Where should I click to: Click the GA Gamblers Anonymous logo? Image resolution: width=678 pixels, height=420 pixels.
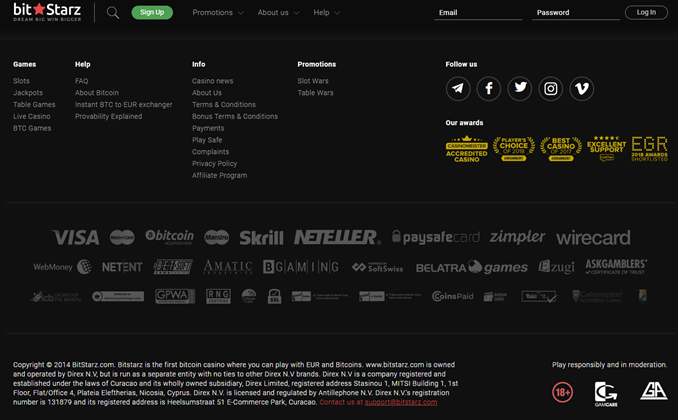tap(654, 391)
